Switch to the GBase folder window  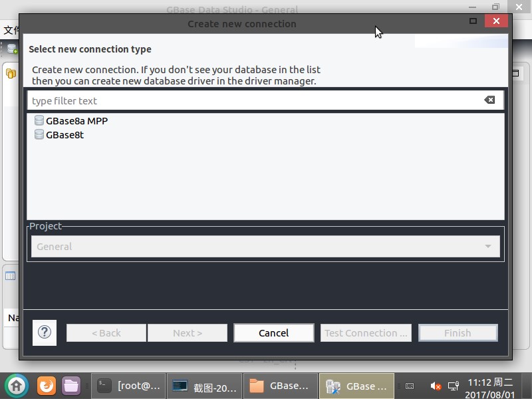(x=281, y=386)
